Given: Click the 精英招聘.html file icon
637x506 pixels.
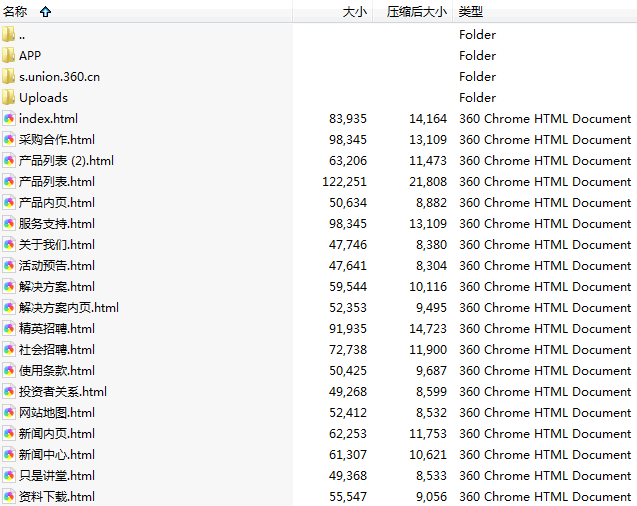Looking at the screenshot, I should 9,329.
